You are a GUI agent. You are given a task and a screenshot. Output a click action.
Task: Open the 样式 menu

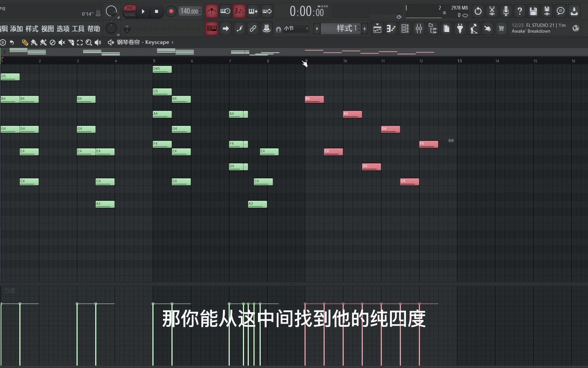[32, 29]
